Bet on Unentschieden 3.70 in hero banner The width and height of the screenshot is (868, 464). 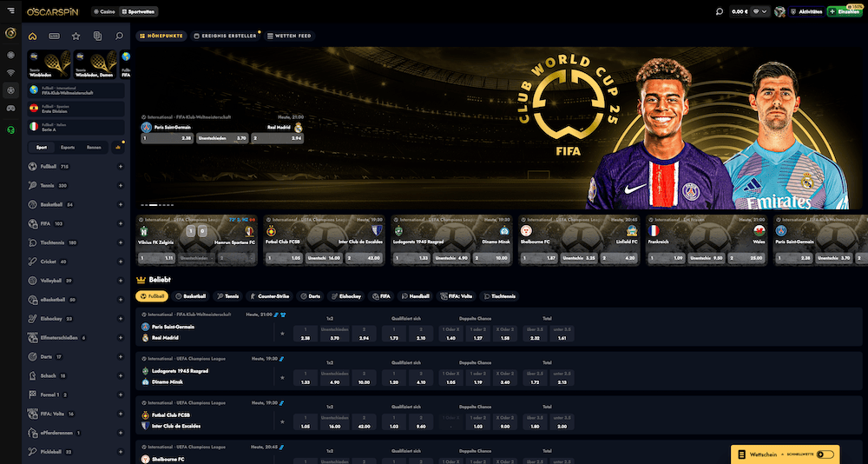(x=222, y=137)
